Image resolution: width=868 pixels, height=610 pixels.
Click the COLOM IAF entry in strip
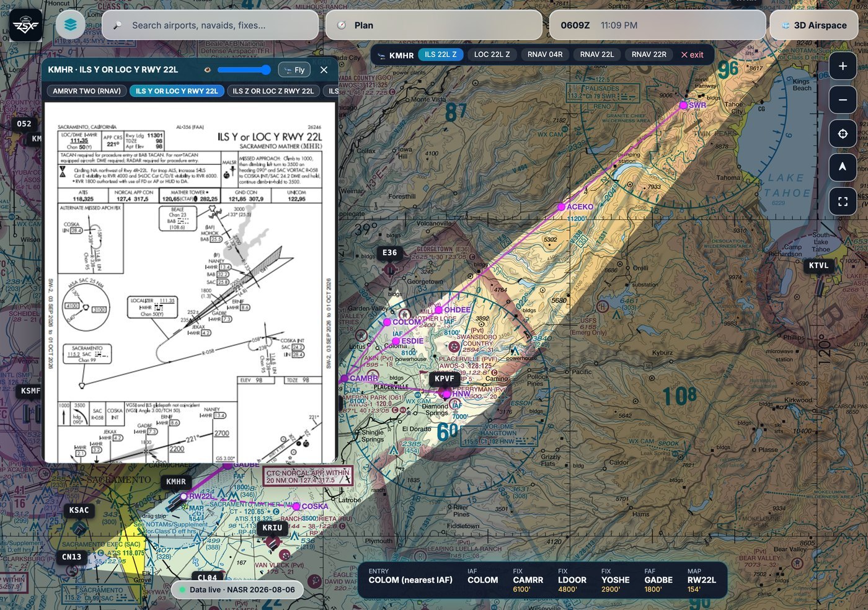[482, 577]
